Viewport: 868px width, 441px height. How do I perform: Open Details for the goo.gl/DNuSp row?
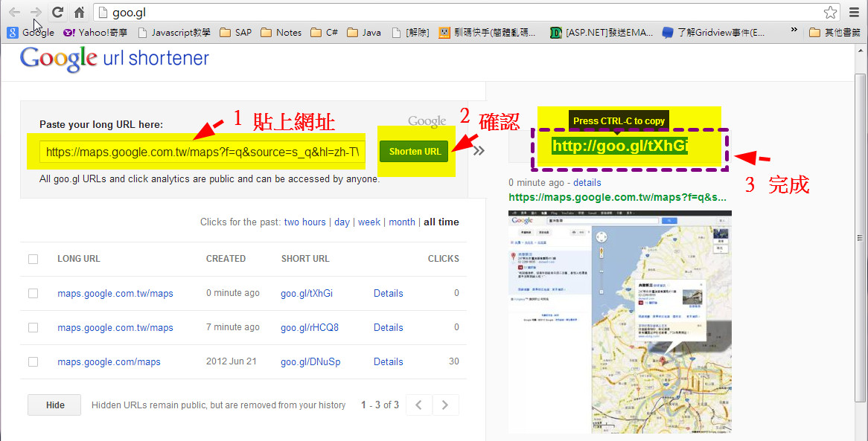coord(388,362)
